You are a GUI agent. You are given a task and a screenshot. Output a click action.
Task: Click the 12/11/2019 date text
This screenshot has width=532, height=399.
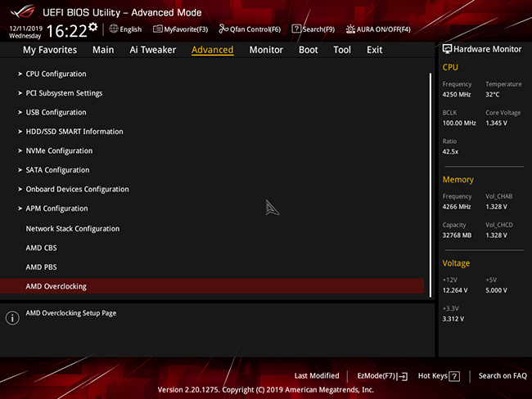(26, 29)
